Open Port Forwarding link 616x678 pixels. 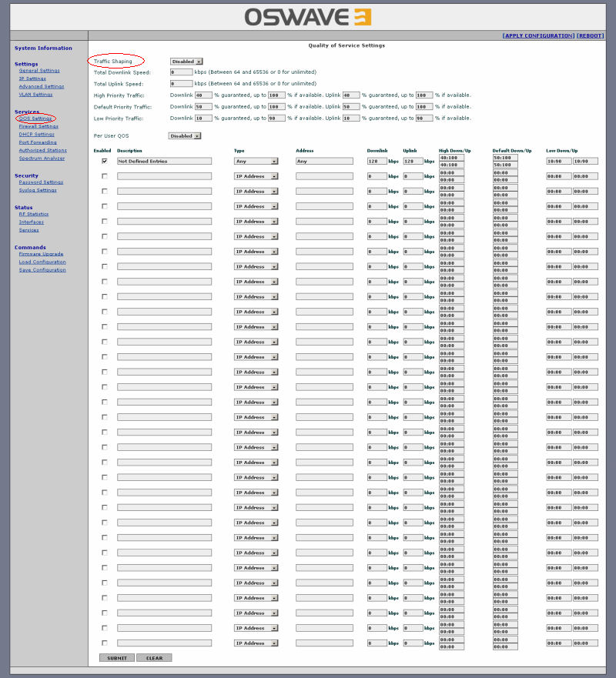[x=38, y=142]
